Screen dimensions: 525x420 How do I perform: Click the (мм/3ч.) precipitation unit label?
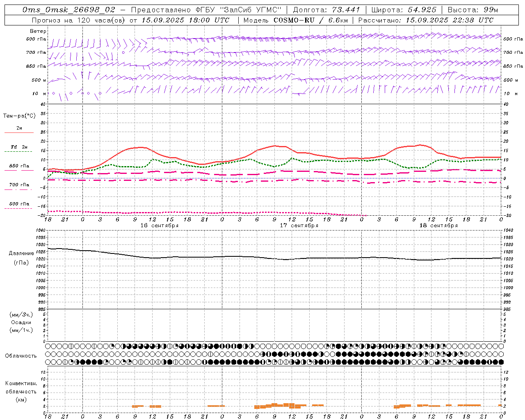(21, 315)
